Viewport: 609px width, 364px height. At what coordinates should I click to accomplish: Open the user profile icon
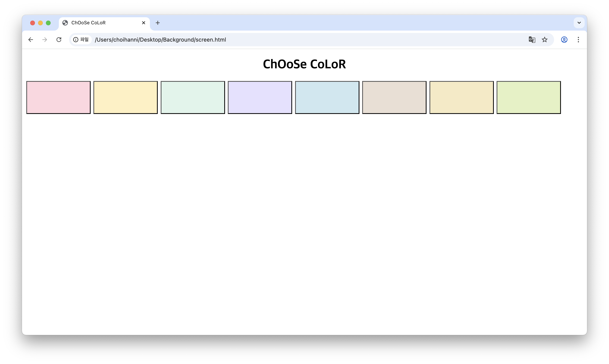564,40
